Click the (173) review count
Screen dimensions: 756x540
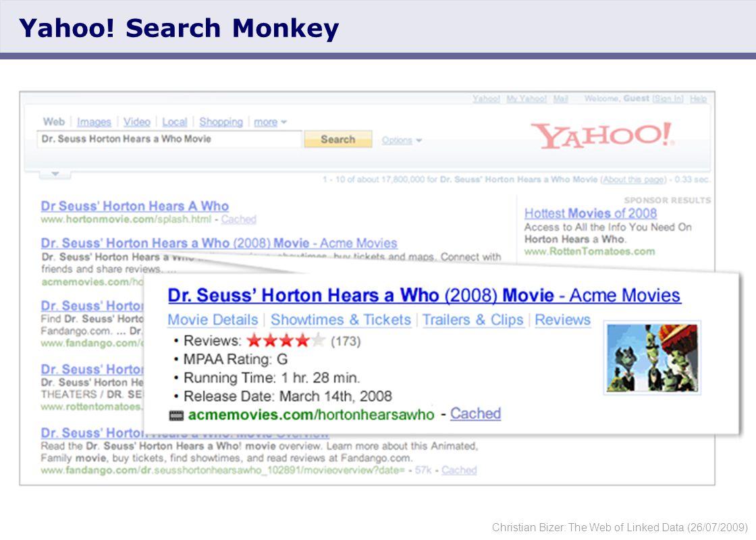(346, 342)
